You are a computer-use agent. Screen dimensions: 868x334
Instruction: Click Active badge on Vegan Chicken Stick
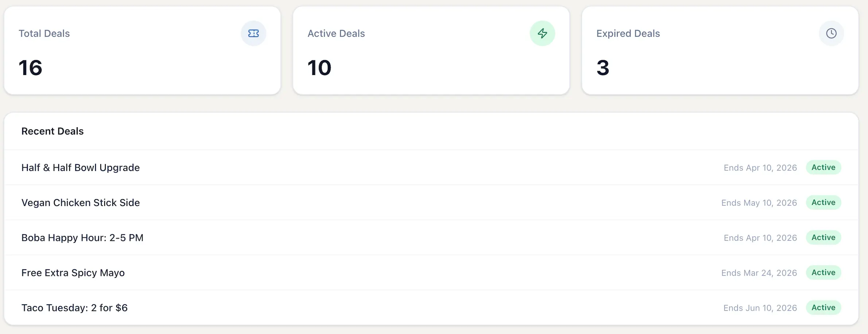click(x=823, y=202)
